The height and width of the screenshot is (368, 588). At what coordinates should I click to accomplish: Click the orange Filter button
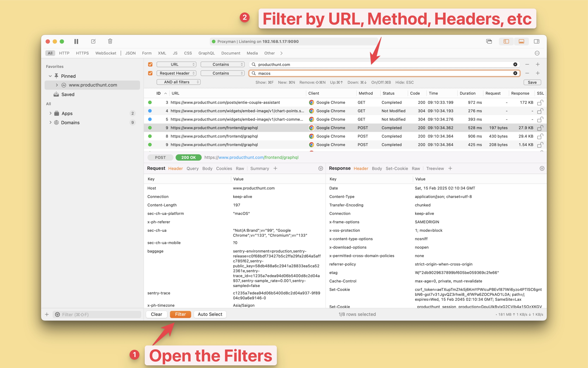click(181, 314)
